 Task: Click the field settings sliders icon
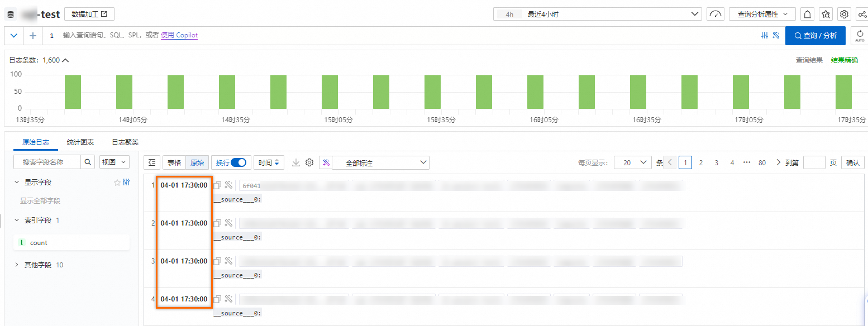[126, 182]
